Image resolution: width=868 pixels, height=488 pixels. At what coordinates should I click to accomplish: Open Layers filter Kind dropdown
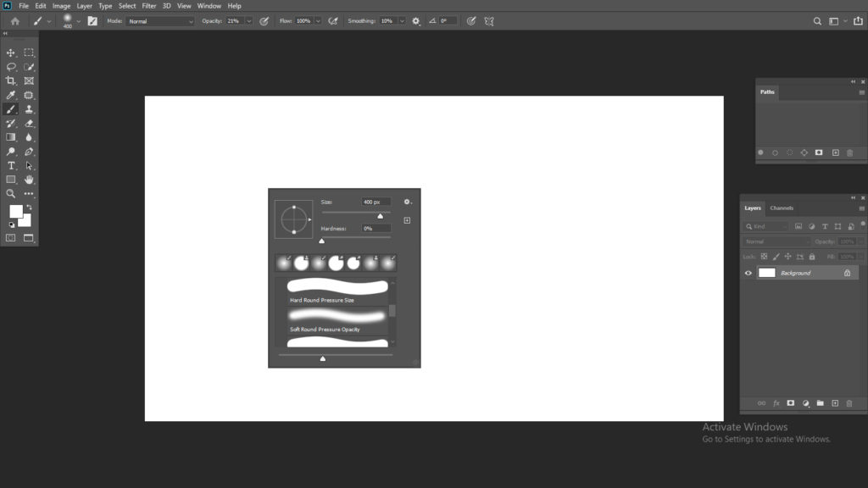(x=766, y=226)
